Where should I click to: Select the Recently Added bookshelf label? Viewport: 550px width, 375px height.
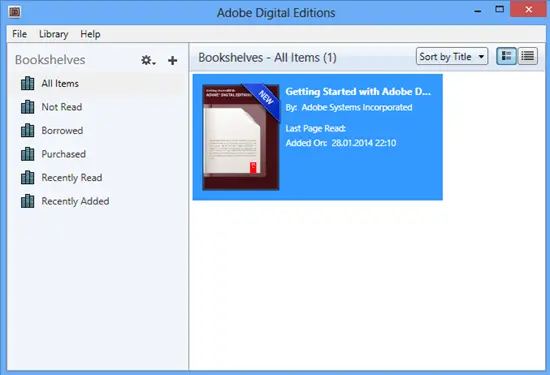[x=75, y=201]
